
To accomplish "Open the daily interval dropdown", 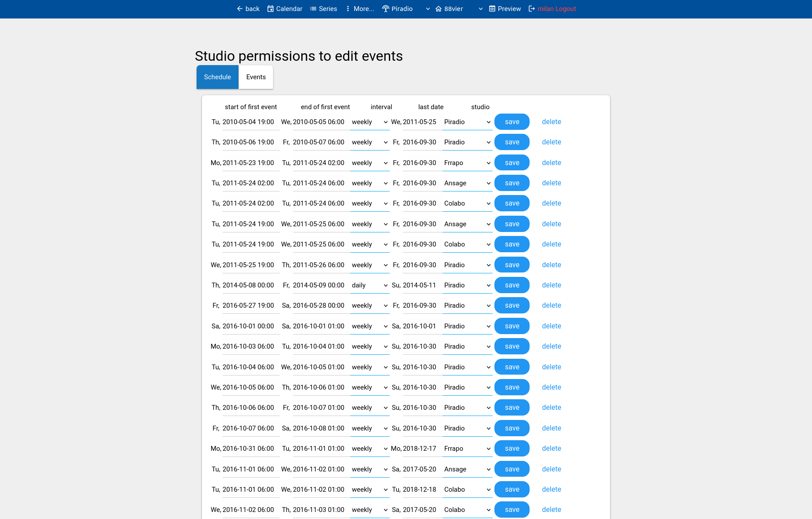I will click(x=369, y=285).
